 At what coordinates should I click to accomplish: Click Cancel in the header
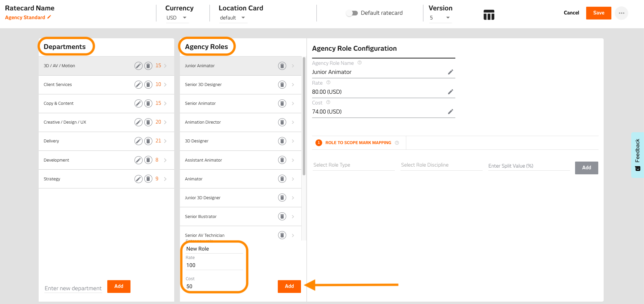[571, 13]
